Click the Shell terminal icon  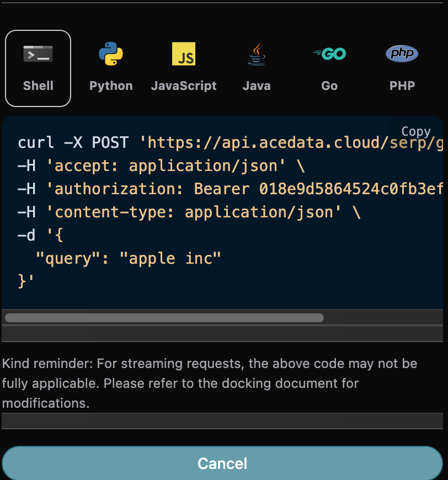coord(38,54)
